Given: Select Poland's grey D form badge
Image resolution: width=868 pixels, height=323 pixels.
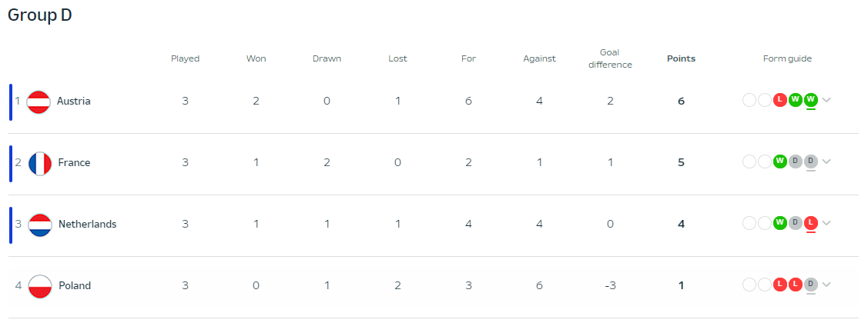Looking at the screenshot, I should (x=811, y=285).
